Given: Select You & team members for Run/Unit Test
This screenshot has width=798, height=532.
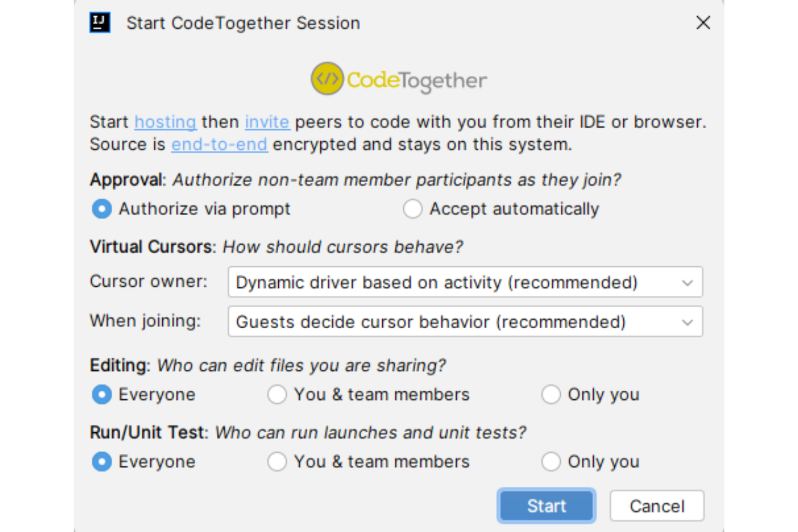Looking at the screenshot, I should pos(277,461).
